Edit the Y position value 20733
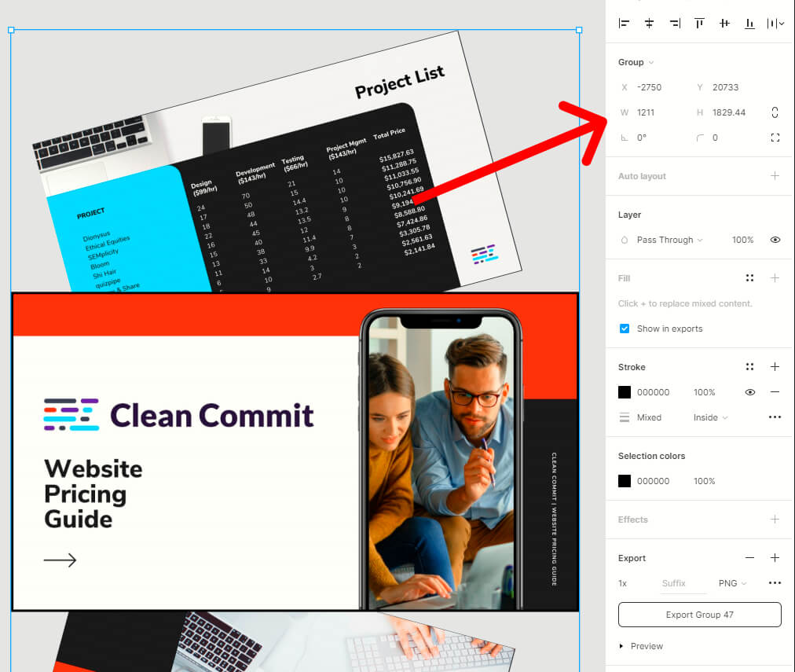Screen dimensions: 795x672 (x=726, y=87)
